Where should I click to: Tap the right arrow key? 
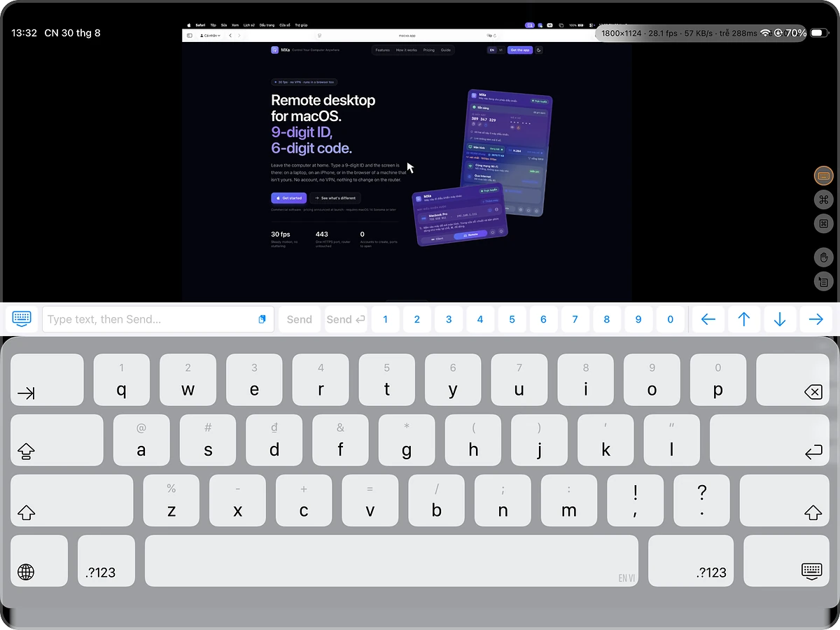coord(815,319)
